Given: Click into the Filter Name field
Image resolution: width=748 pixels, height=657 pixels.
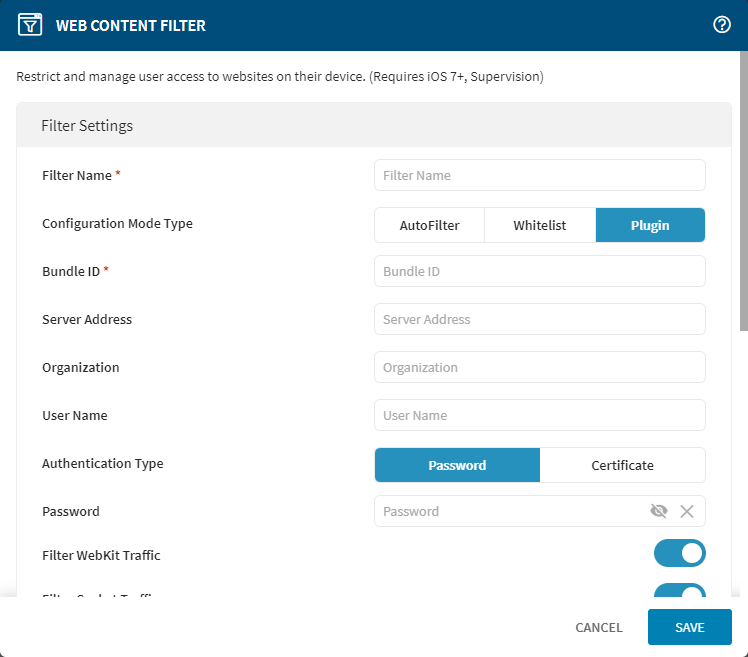Looking at the screenshot, I should tap(540, 175).
